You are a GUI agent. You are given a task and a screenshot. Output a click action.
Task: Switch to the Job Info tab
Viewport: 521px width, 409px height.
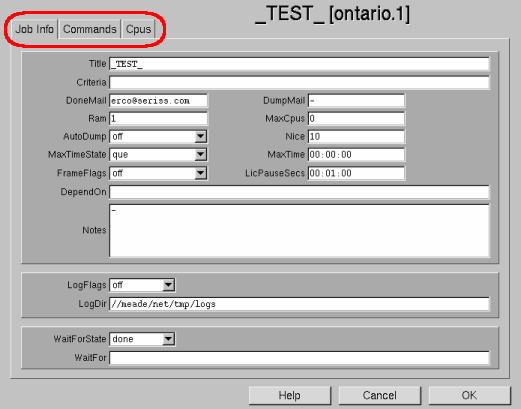click(34, 29)
